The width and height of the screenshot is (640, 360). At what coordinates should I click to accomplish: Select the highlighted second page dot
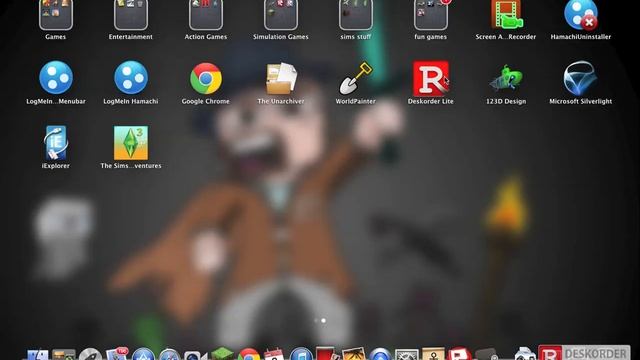[323, 321]
